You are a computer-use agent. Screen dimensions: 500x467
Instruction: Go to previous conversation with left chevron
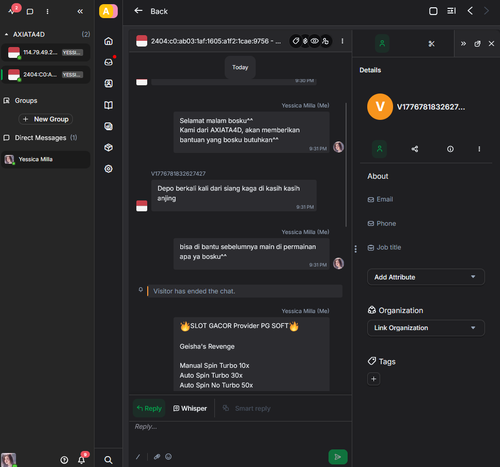pyautogui.click(x=470, y=11)
